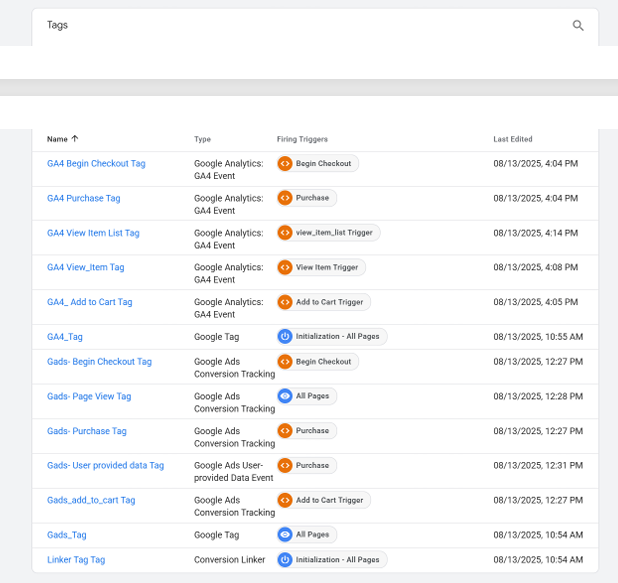
Task: Click Initialization power icon in GA4_Tag row
Action: pos(285,336)
